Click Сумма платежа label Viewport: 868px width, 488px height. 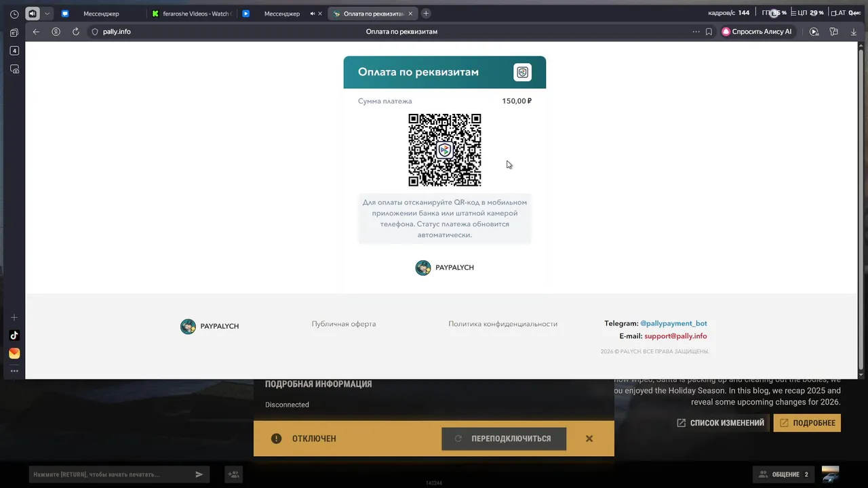384,101
